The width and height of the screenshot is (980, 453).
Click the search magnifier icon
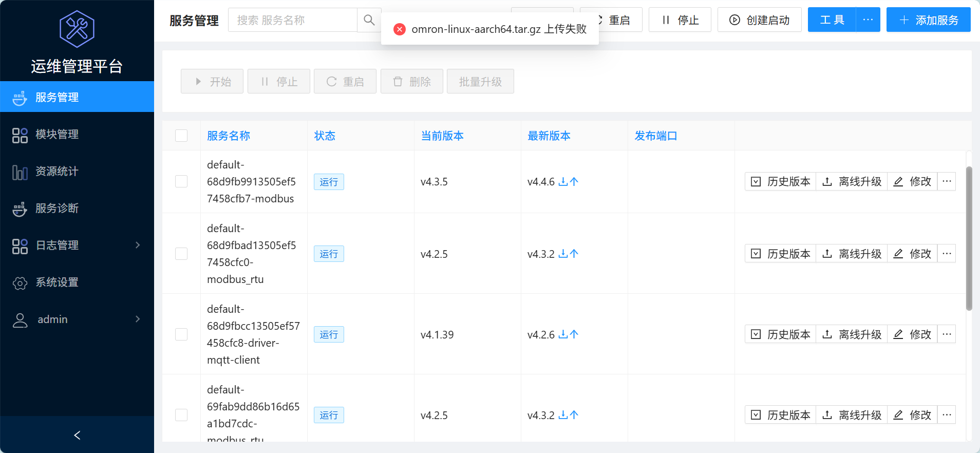[369, 20]
